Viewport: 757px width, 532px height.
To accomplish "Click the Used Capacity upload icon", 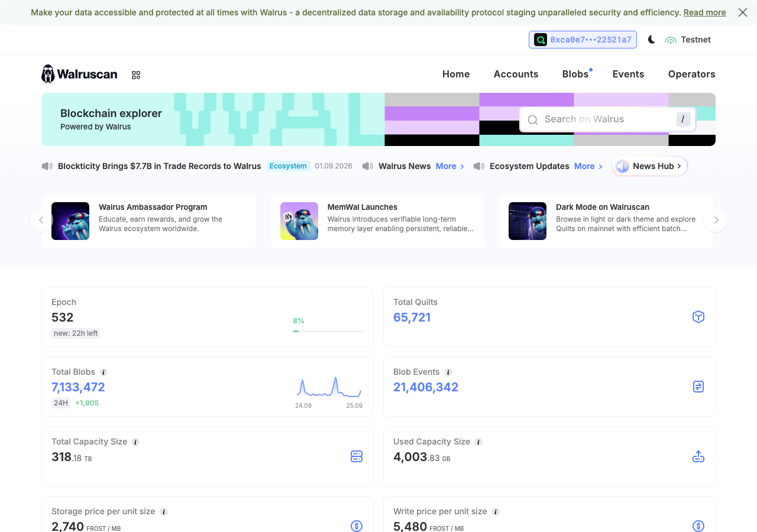I will [x=698, y=456].
